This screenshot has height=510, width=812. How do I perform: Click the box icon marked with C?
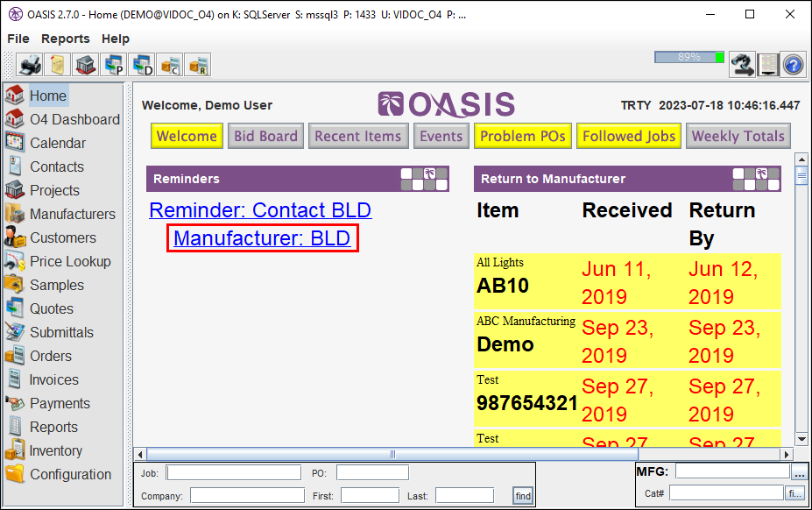(x=169, y=65)
